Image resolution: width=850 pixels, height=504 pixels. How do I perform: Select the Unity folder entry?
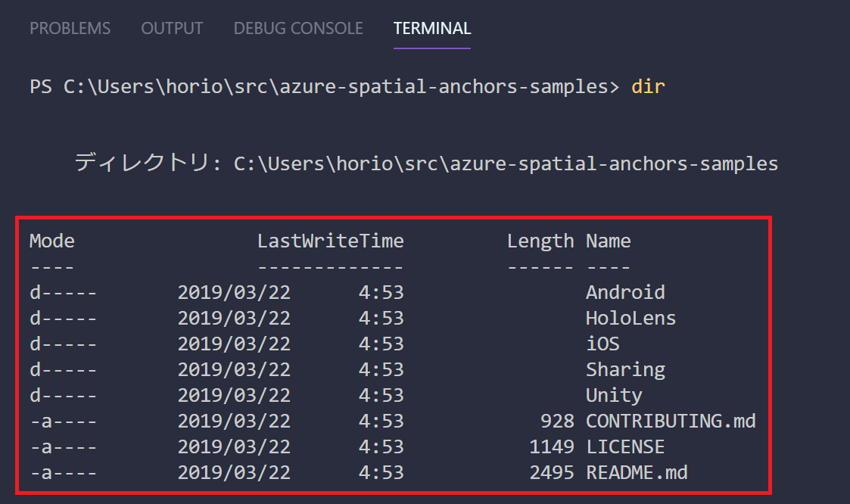(614, 395)
